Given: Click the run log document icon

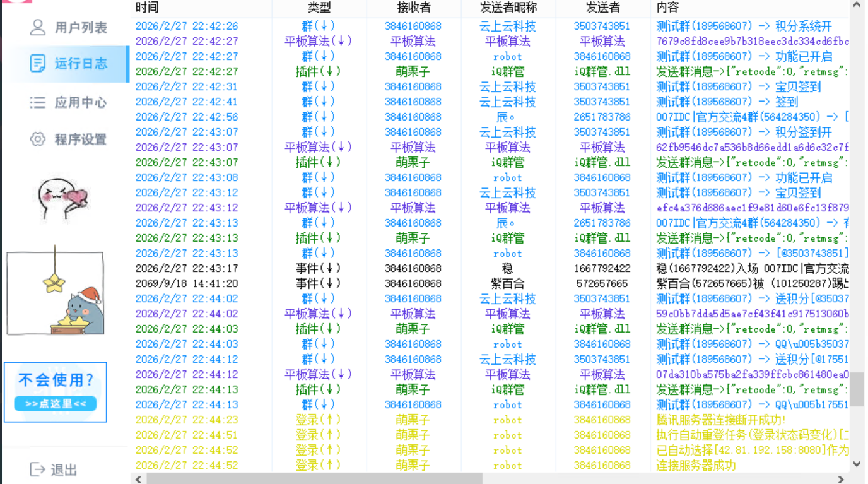Looking at the screenshot, I should point(38,63).
